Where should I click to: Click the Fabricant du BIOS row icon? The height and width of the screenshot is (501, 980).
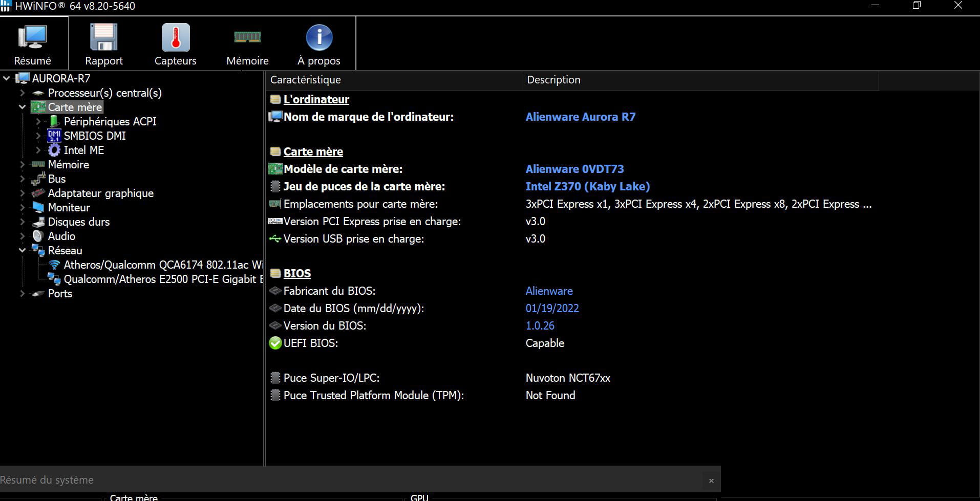275,291
